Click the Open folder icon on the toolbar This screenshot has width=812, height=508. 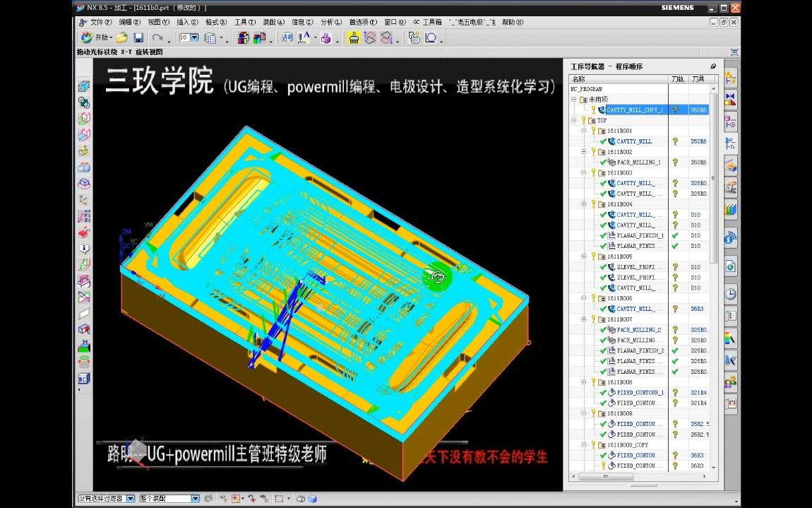point(121,37)
